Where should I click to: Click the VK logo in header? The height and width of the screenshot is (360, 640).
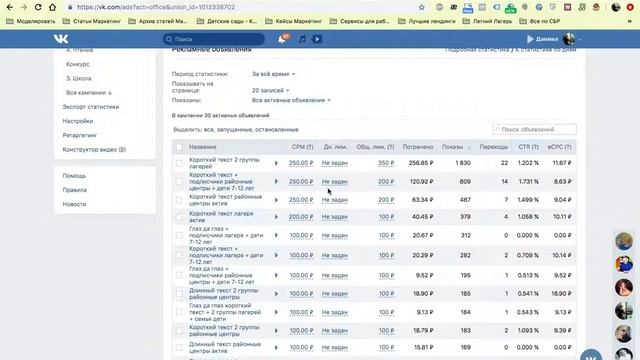(x=61, y=39)
